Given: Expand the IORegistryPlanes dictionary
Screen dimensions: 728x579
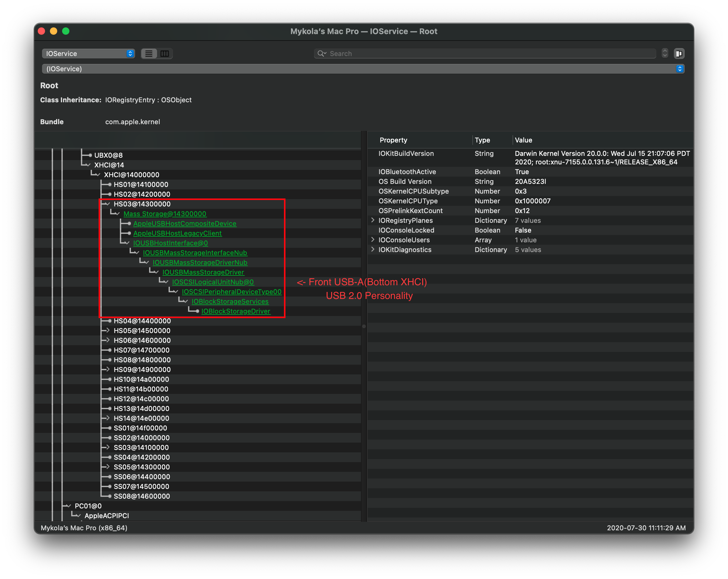Looking at the screenshot, I should (x=373, y=220).
